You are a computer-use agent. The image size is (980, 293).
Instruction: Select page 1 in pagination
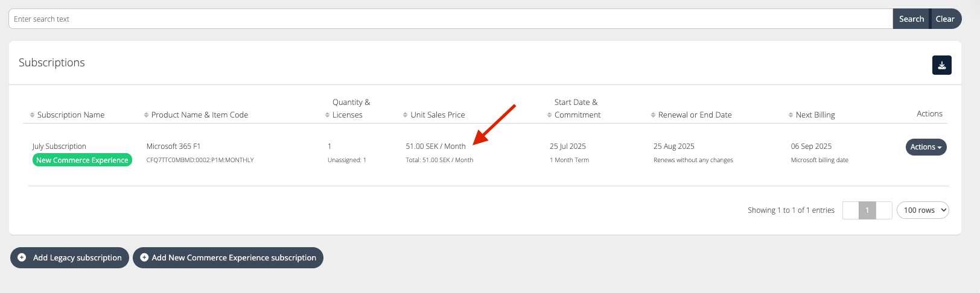[867, 210]
